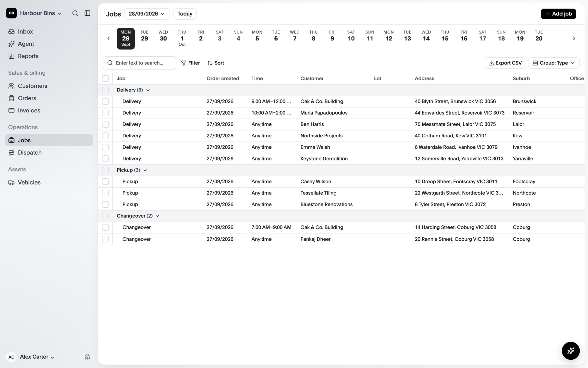Open the Group: Type dropdown

[x=554, y=63]
